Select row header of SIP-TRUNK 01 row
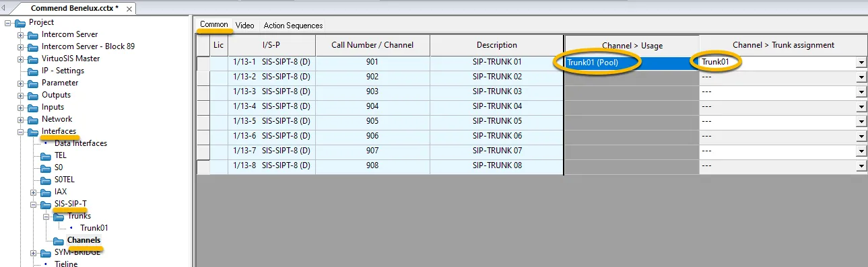 point(203,63)
